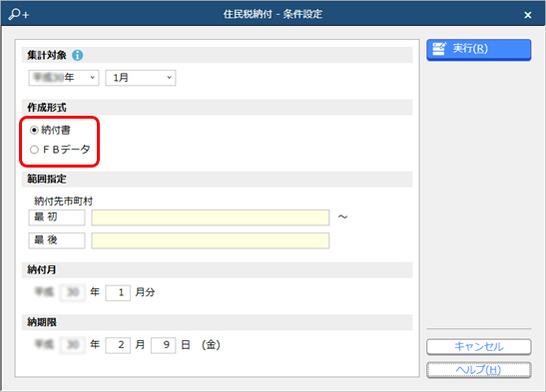The image size is (546, 392).
Task: Click the 納付月 year field
Action: click(x=73, y=293)
